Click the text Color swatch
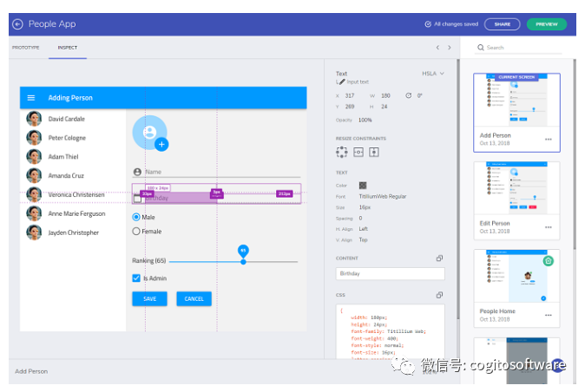The image size is (585, 392). click(x=363, y=186)
